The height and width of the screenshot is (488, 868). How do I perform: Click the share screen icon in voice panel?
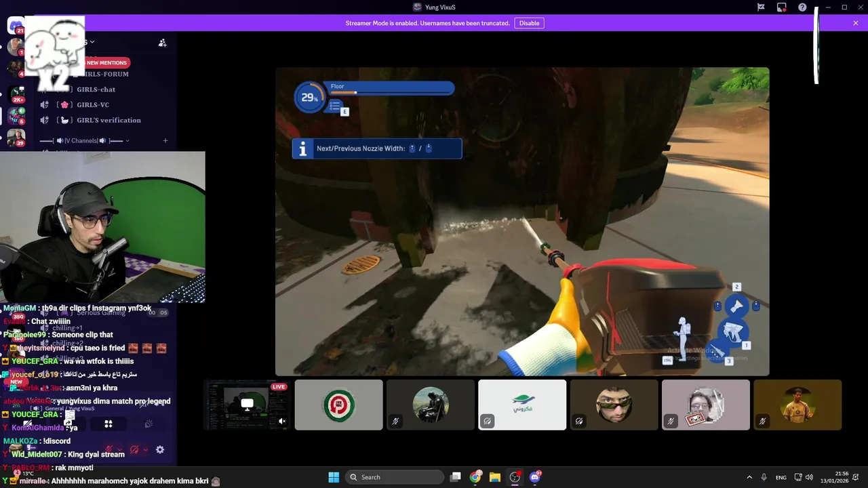click(x=68, y=424)
